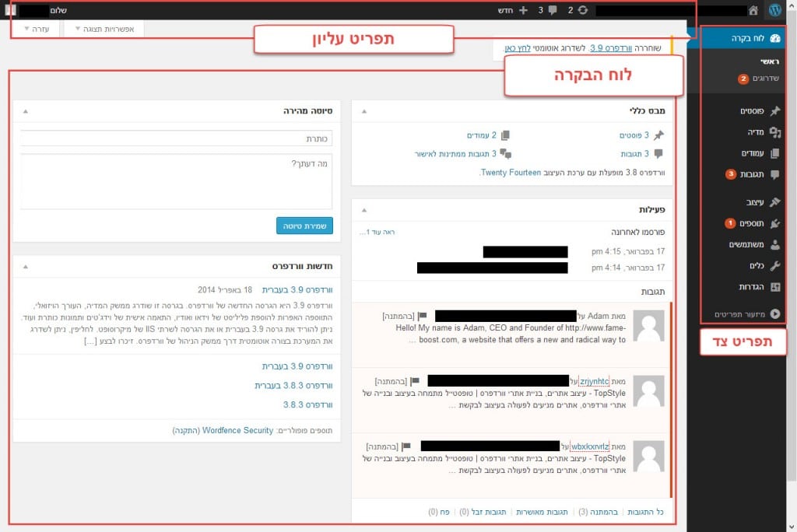Open the Plugins plug icon in sidebar
Screen dimensions: 797x532
[775, 223]
